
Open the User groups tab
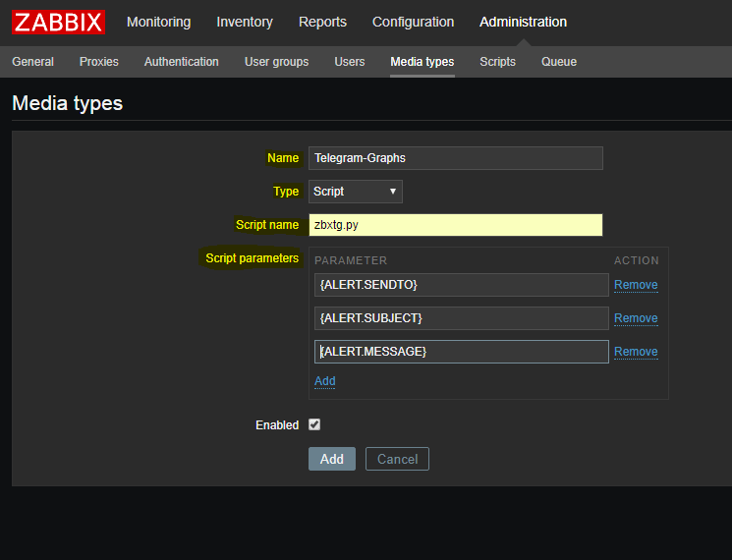276,62
